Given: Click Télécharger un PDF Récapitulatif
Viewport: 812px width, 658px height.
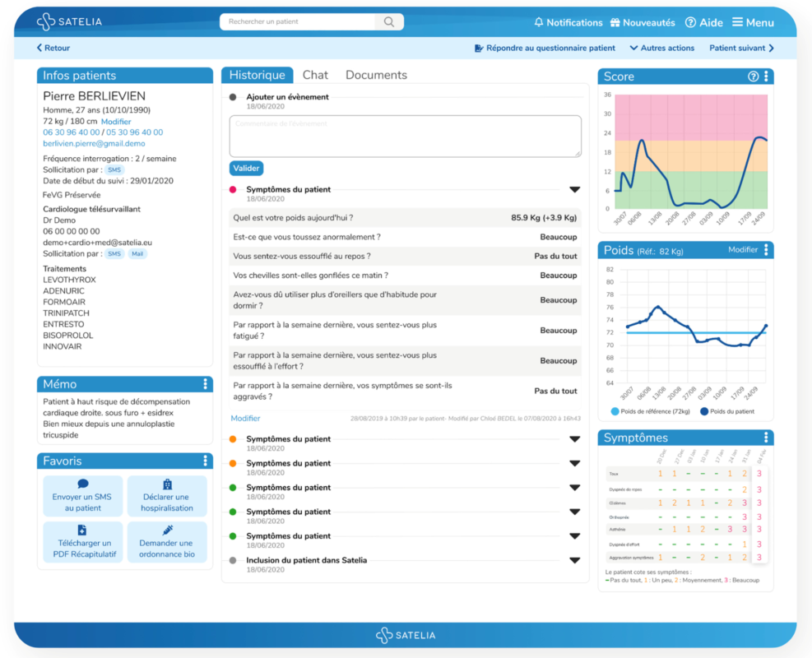Looking at the screenshot, I should tap(82, 542).
